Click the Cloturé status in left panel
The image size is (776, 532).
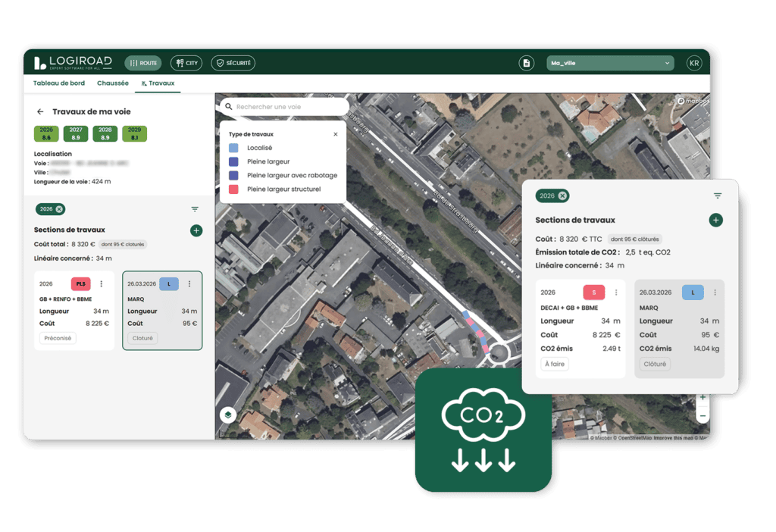142,339
